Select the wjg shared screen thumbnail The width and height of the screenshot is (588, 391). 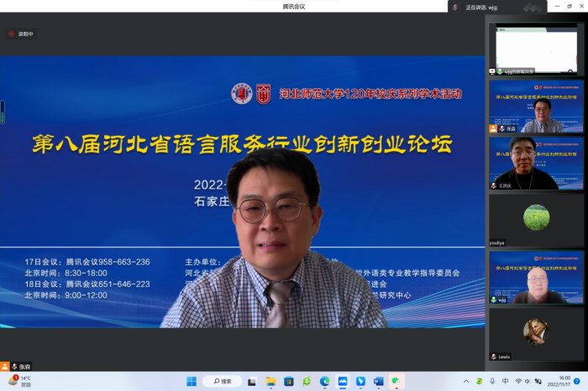click(x=536, y=50)
